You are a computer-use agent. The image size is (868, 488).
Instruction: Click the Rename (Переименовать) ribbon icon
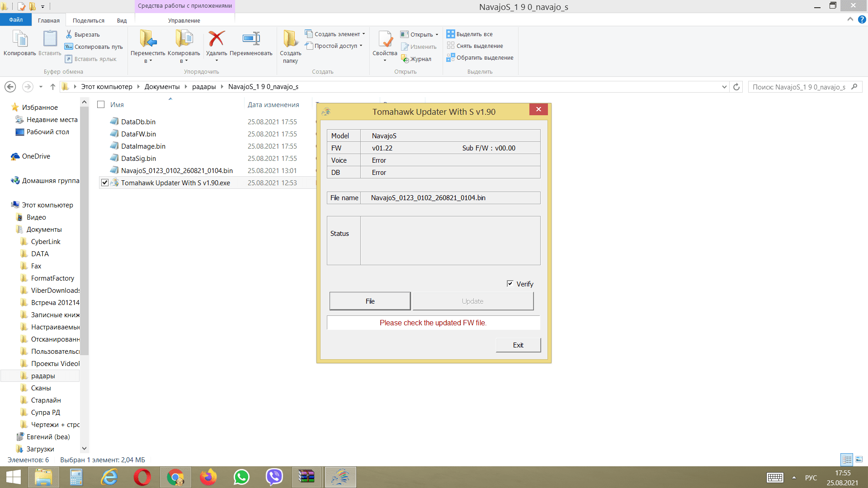[x=251, y=39]
